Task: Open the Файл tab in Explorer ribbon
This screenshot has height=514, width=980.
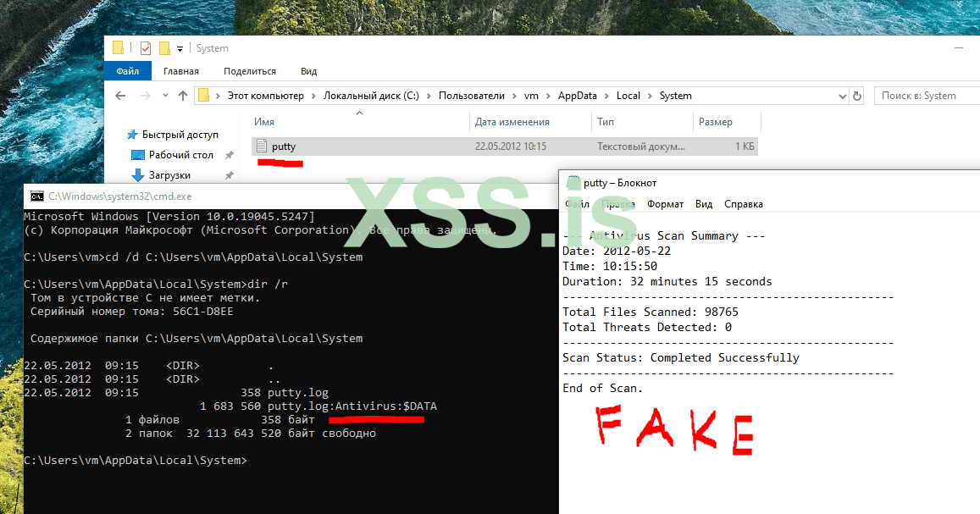Action: point(128,71)
